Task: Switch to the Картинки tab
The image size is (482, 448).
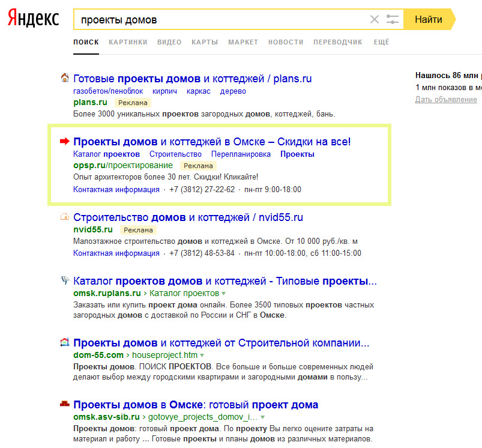Action: tap(128, 42)
